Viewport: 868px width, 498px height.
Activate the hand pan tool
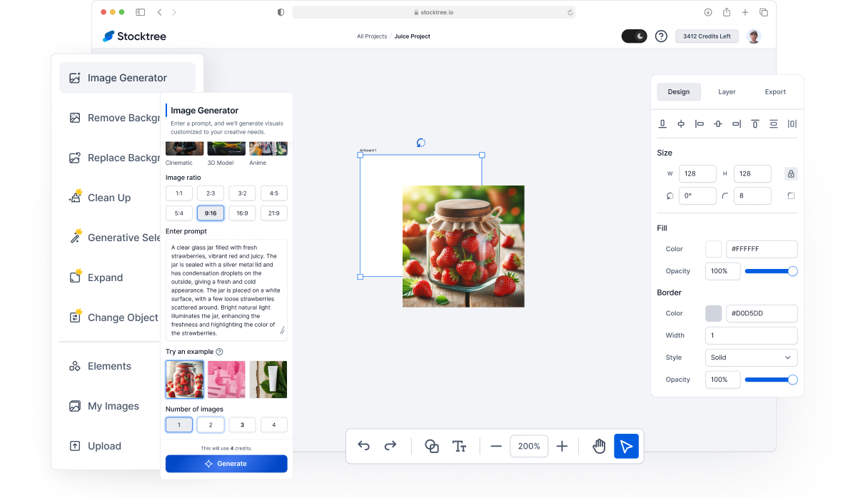599,446
